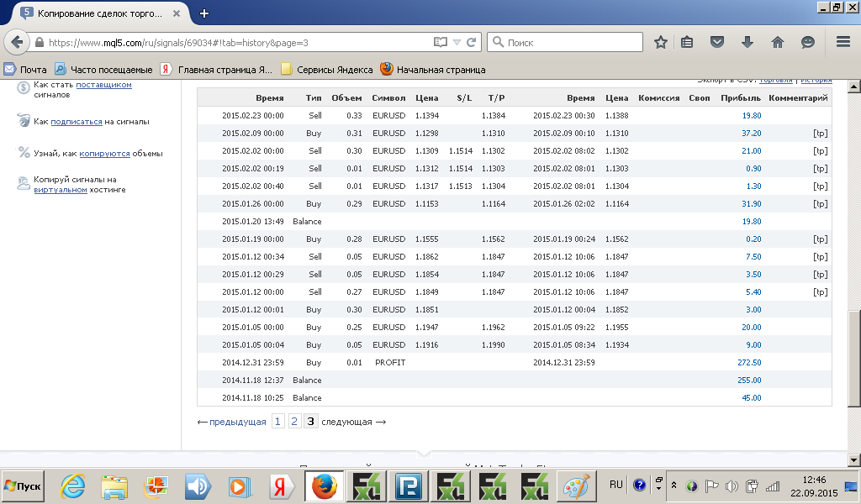Screen dimensions: 861x504
Task: Open the tray volume speaker icon
Action: [732, 486]
